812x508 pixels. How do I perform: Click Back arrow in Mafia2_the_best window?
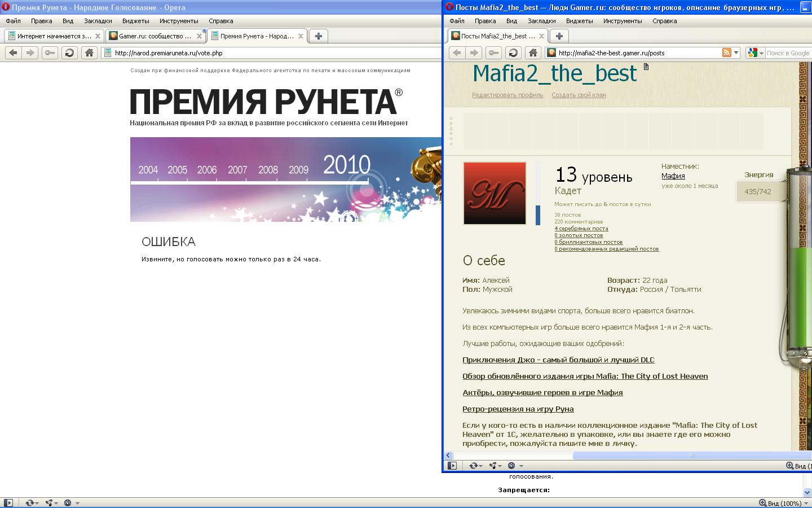tap(457, 52)
